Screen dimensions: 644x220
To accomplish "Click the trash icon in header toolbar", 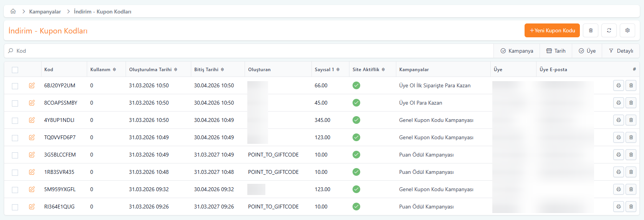I will point(591,30).
